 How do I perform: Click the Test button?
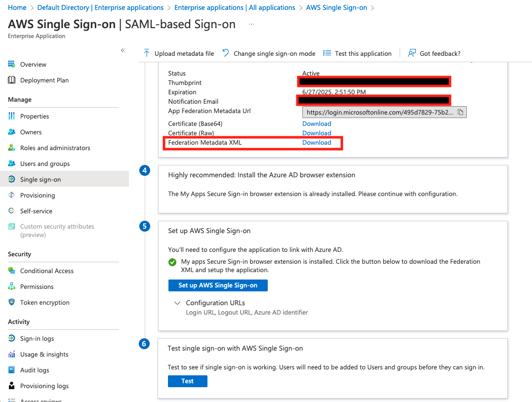tap(187, 381)
